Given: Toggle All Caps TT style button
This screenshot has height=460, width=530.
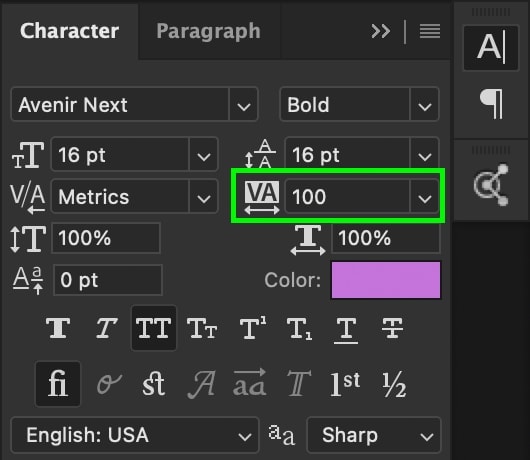Looking at the screenshot, I should (154, 328).
